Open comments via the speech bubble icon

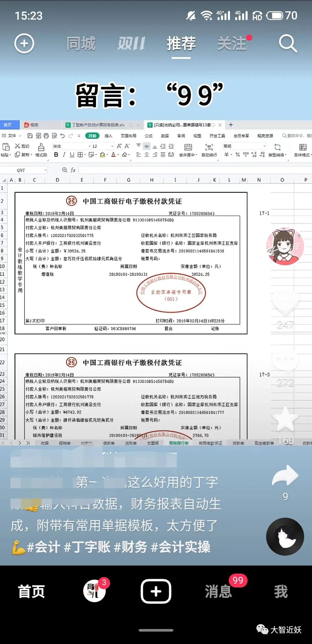pos(285,361)
